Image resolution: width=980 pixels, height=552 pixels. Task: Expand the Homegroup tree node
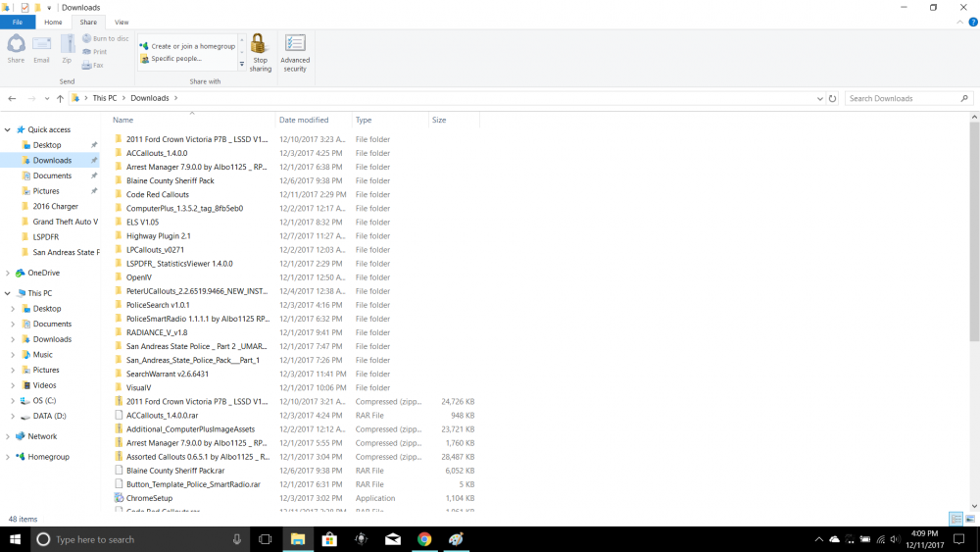[x=8, y=457]
